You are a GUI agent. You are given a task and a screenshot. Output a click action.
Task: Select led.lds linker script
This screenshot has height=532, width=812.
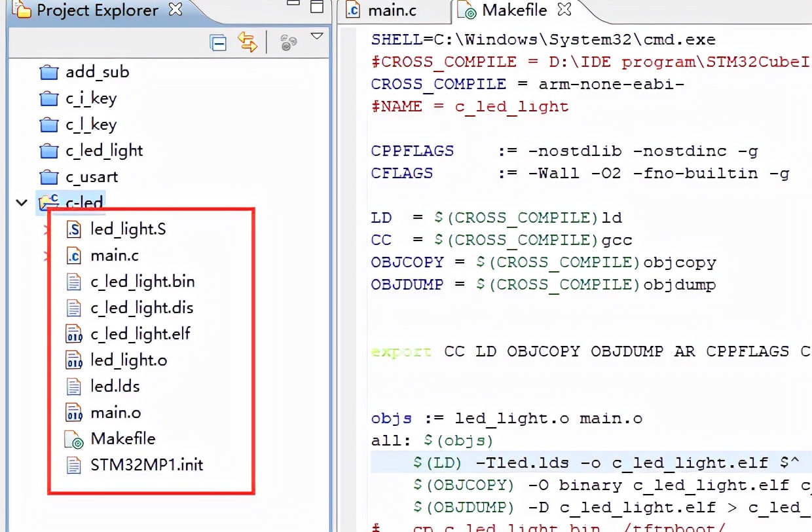tap(115, 386)
